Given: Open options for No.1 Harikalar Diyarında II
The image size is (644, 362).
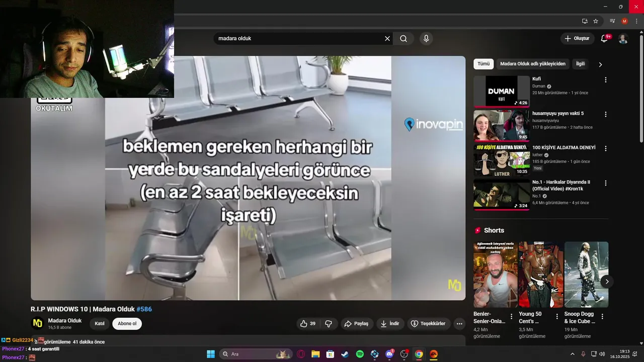Looking at the screenshot, I should [x=606, y=183].
